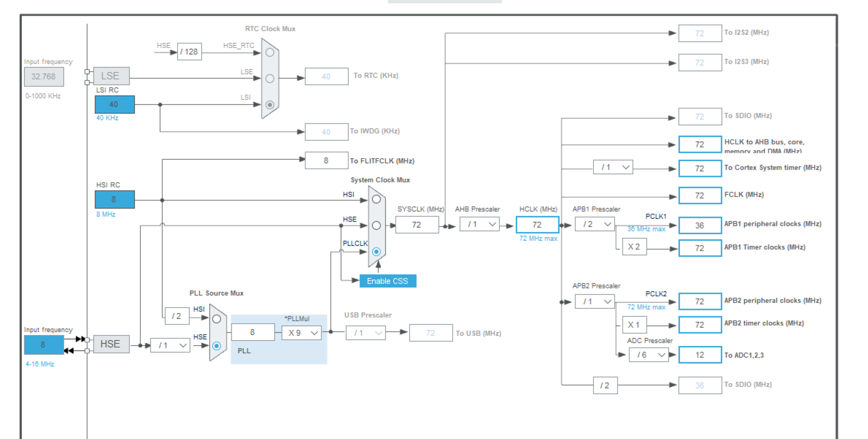
Task: Click the '72 MHz max' label under HCLK
Action: (x=538, y=239)
